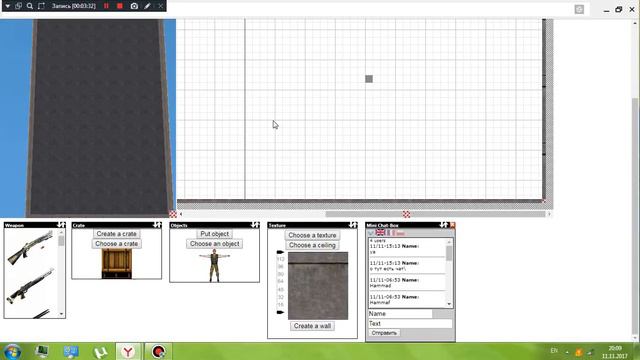Click the wooden crate preview image
Screen dimensions: 640x360
[x=117, y=264]
